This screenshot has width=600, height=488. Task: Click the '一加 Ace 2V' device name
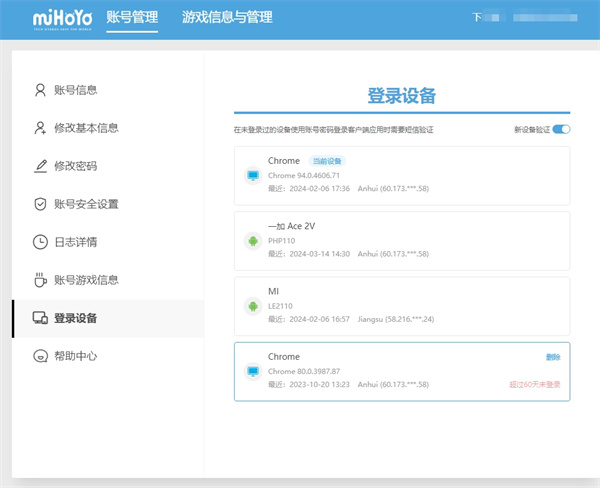292,226
